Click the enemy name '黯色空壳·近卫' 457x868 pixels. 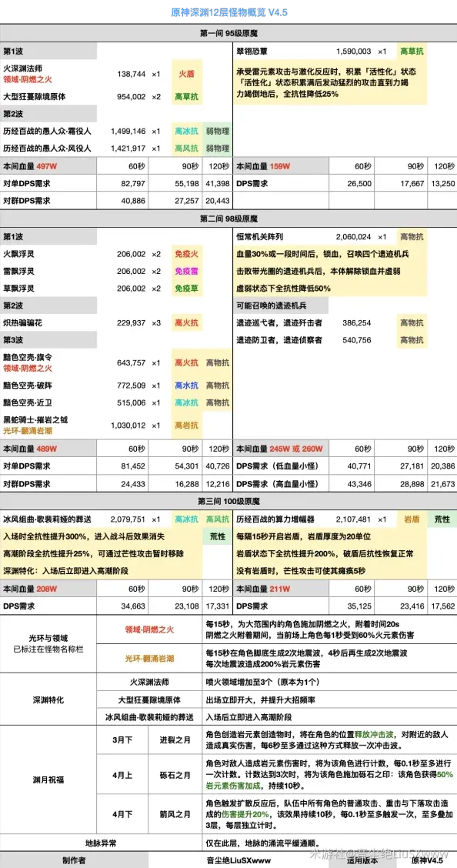click(27, 402)
